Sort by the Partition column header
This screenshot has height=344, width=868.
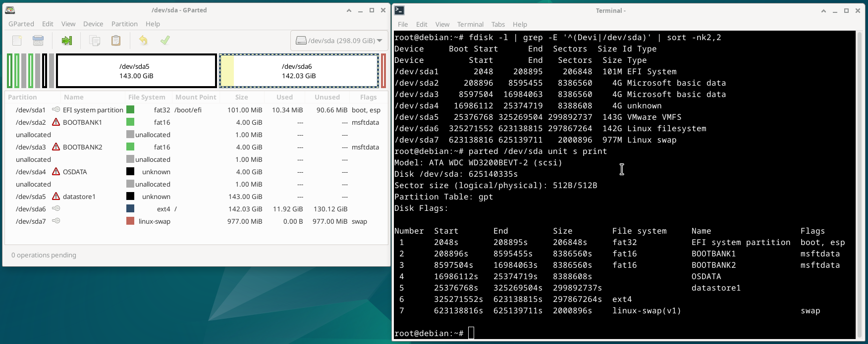[x=33, y=97]
